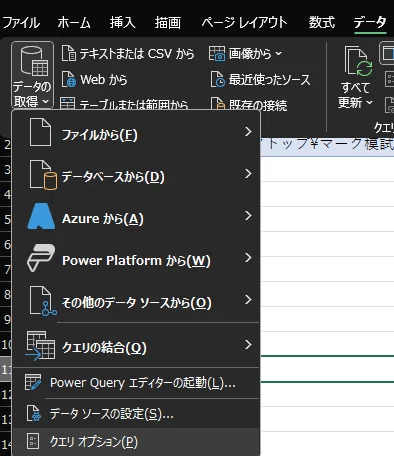Open the 挿入 ribbon tab
394x456 pixels.
click(x=123, y=23)
